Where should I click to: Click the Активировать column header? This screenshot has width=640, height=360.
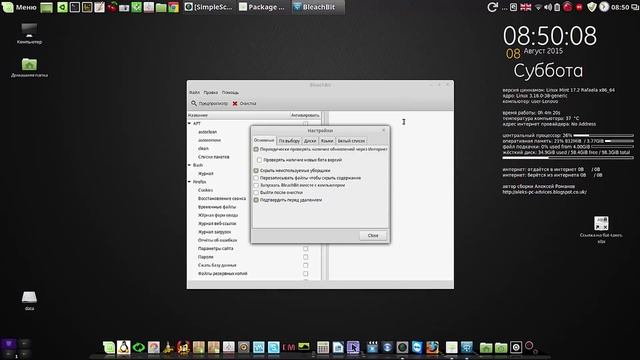point(305,116)
